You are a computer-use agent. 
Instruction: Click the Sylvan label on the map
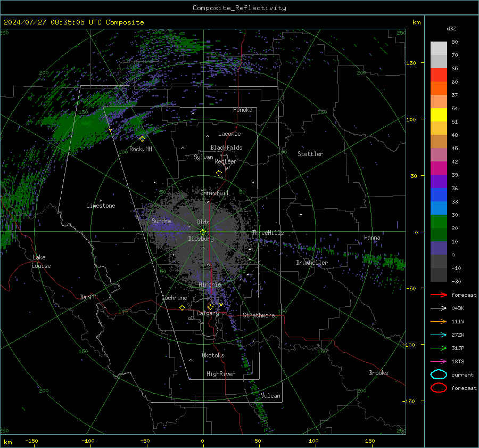203,157
